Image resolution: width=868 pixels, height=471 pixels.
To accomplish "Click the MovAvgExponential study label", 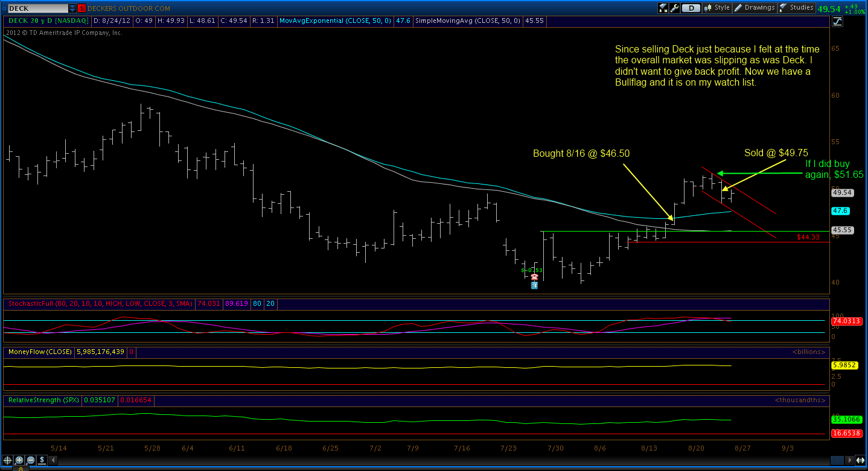I will [335, 21].
